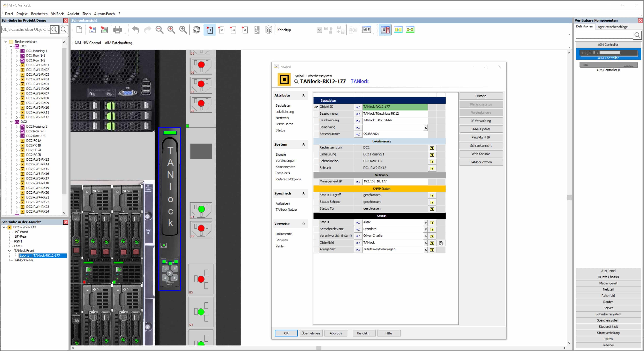Select DC2-RW3-RK15 in the tree
Screen dimensions: 644x351
click(x=37, y=169)
